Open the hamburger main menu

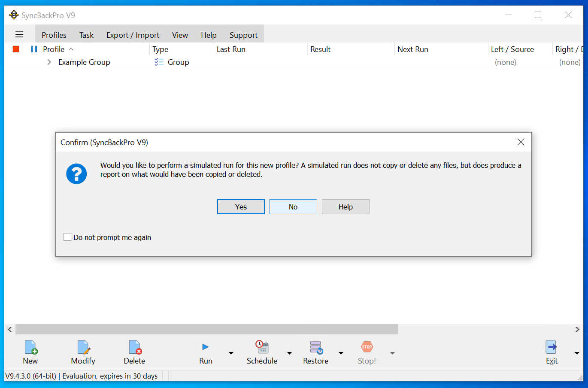pos(19,35)
